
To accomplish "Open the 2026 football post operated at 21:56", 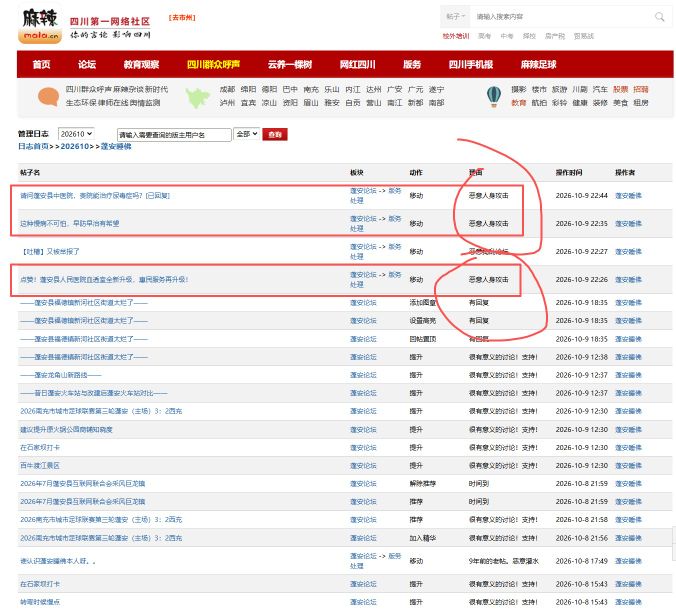I will (101, 538).
